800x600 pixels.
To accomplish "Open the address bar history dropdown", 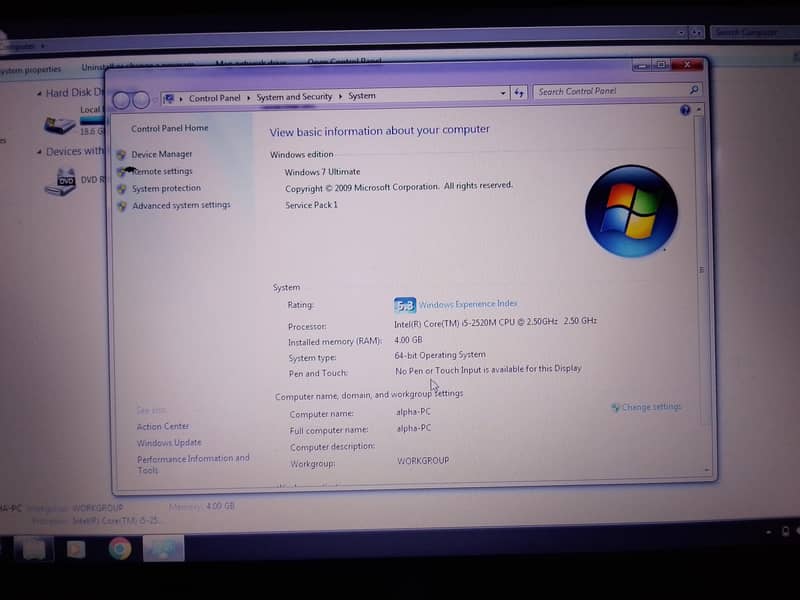I will click(503, 93).
